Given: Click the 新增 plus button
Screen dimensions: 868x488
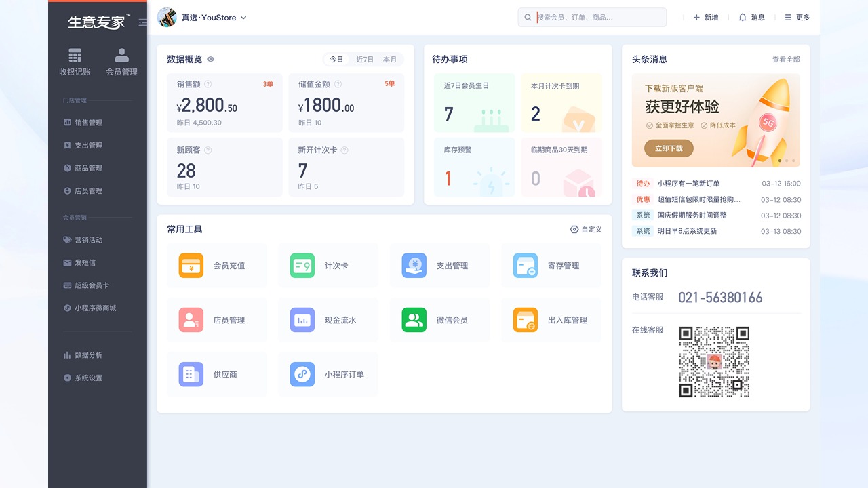Looking at the screenshot, I should tap(705, 18).
